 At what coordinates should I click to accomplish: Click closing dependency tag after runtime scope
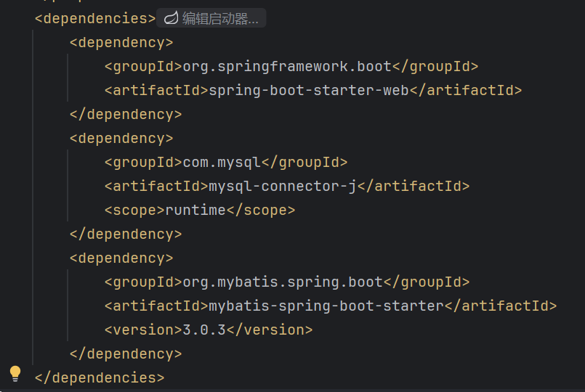[x=126, y=234]
